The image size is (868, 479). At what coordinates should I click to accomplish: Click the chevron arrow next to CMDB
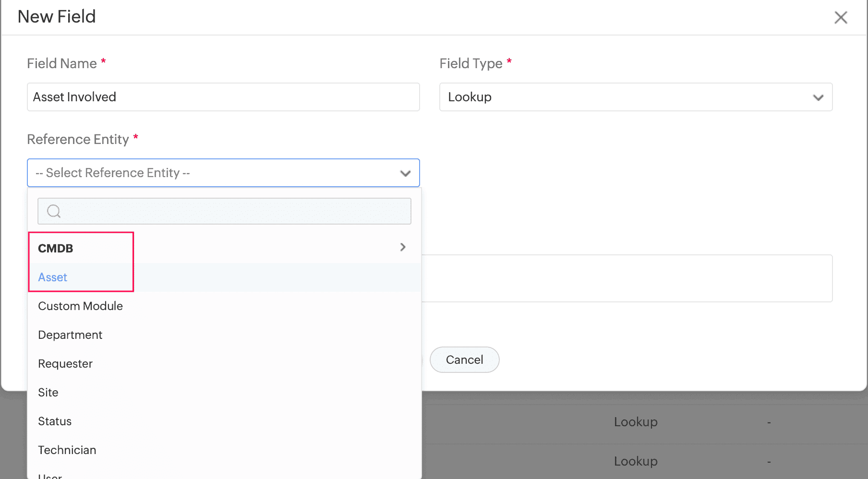[403, 247]
